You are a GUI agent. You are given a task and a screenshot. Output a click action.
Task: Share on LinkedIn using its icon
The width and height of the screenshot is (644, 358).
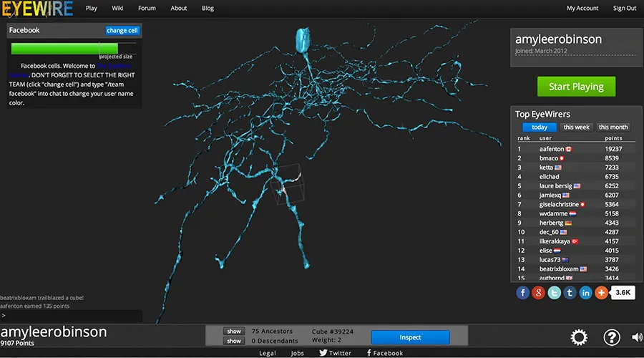pyautogui.click(x=586, y=292)
